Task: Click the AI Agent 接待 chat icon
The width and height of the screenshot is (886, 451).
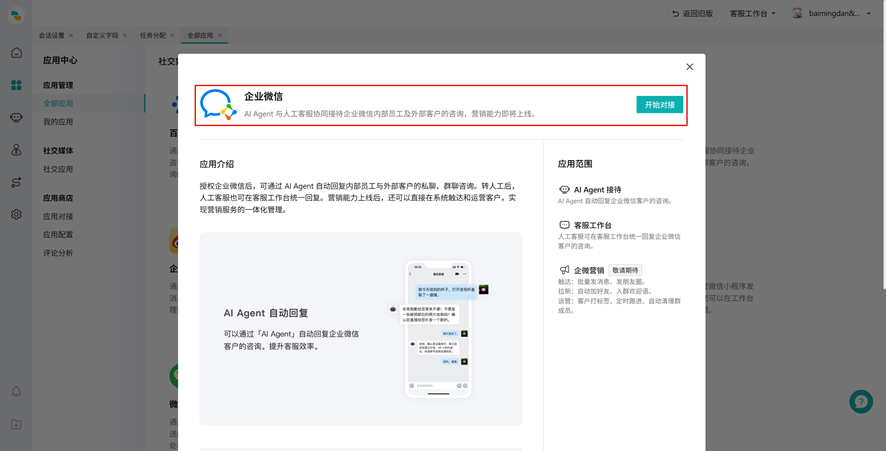Action: [x=564, y=190]
